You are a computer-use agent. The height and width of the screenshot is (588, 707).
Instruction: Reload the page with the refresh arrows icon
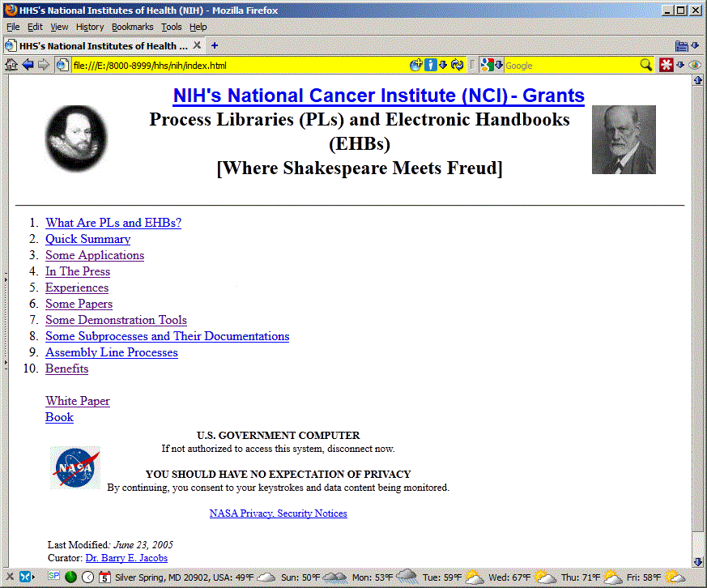pyautogui.click(x=458, y=65)
